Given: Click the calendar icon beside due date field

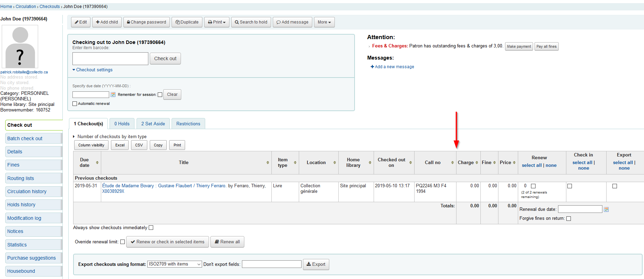Looking at the screenshot, I should pyautogui.click(x=113, y=94).
